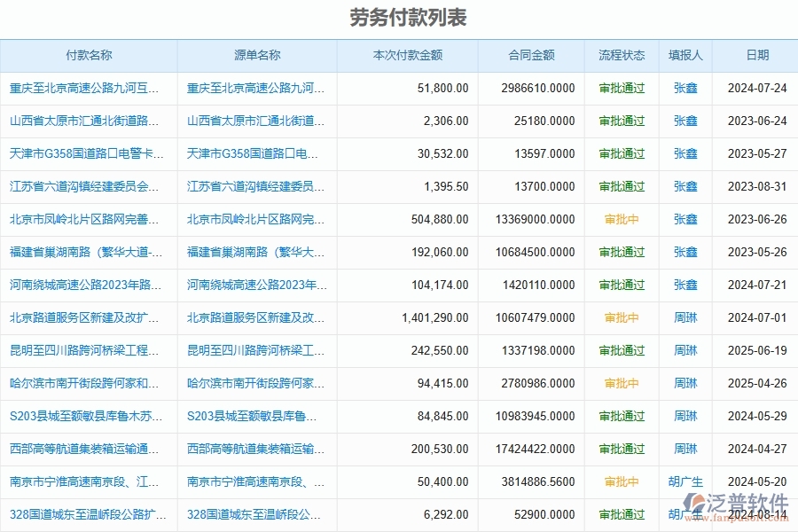The height and width of the screenshot is (532, 798).
Task: Click filler name 胡广生 in 南京市宁淮 row
Action: [686, 481]
